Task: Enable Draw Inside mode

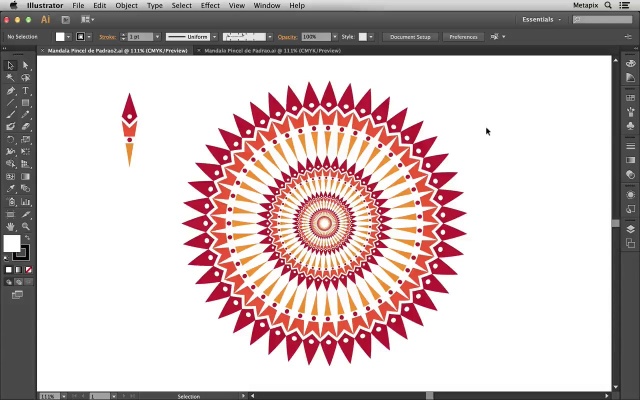Action: (x=28, y=282)
